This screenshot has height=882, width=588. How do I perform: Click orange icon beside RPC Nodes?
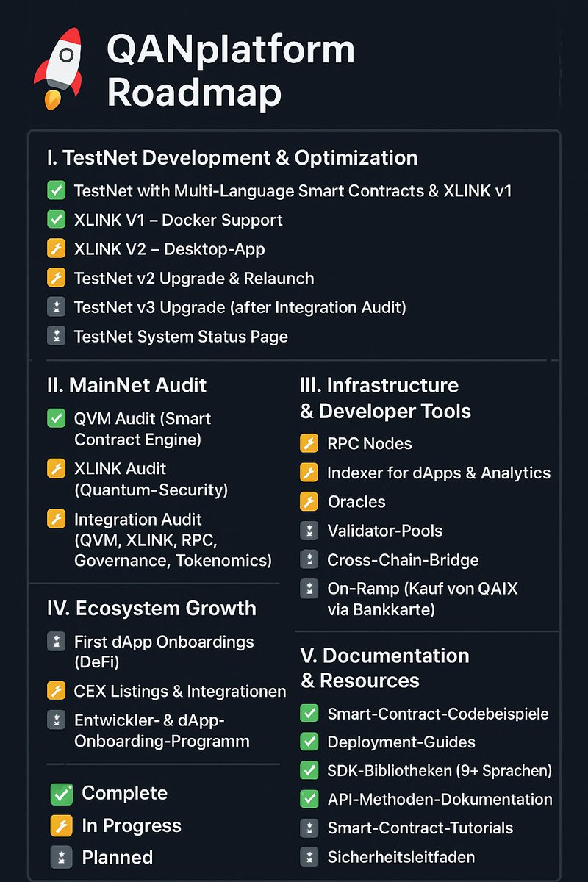pyautogui.click(x=309, y=443)
